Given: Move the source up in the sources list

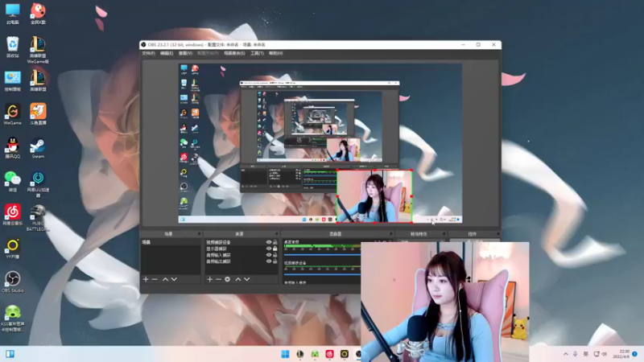Looking at the screenshot, I should click(237, 279).
